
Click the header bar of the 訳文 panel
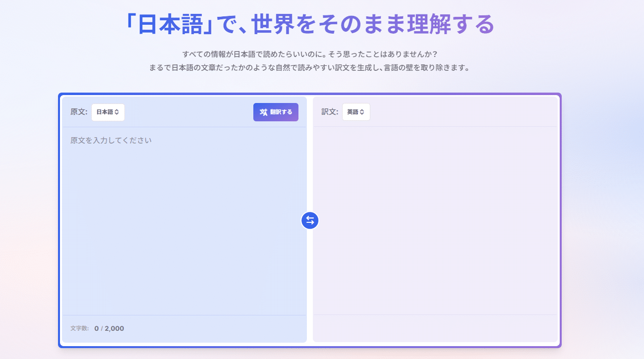coord(461,112)
